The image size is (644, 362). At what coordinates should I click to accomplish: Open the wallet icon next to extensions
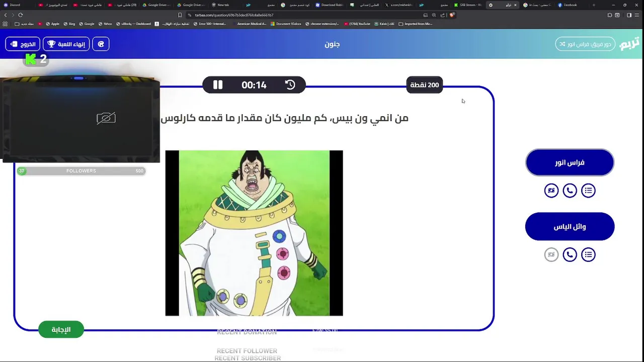(x=617, y=15)
